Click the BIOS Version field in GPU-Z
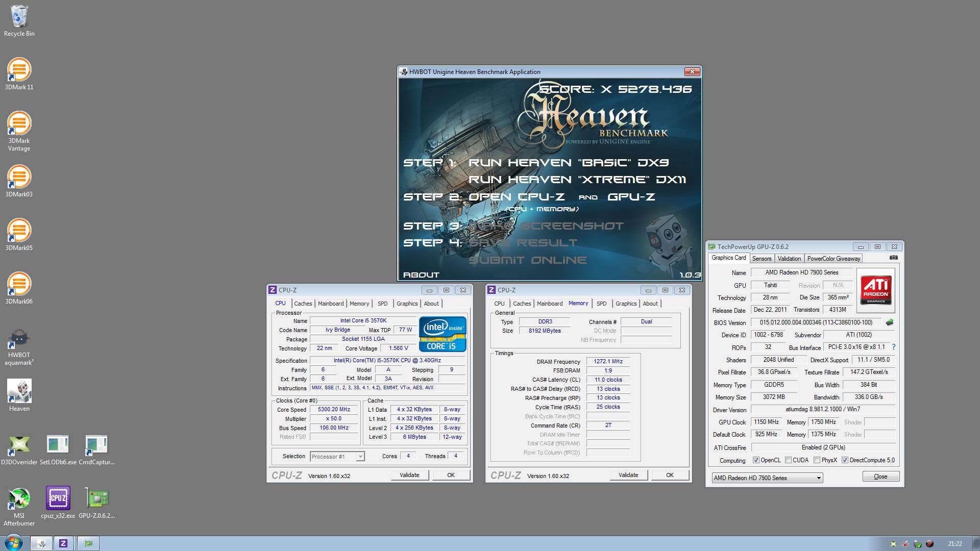The image size is (980, 551). pyautogui.click(x=816, y=322)
